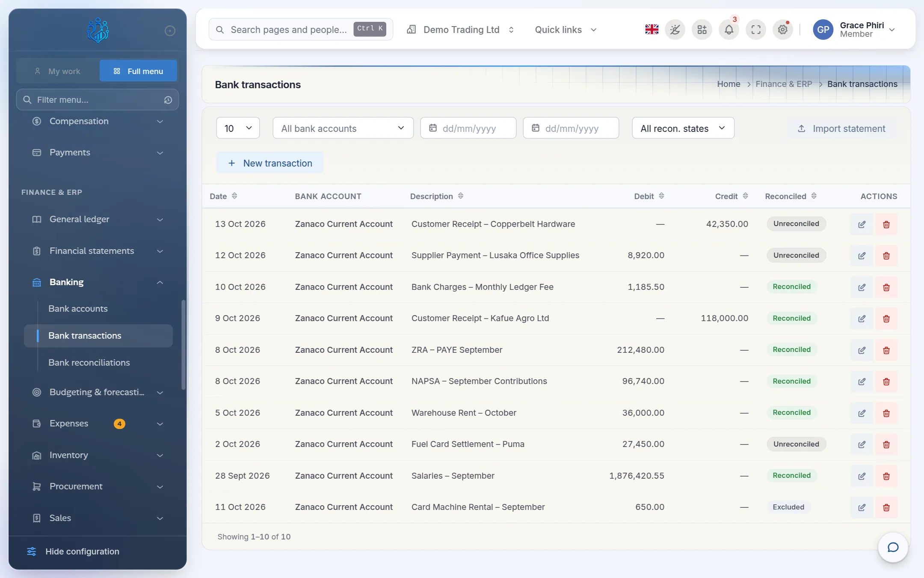Expand the Sales menu
Image resolution: width=924 pixels, height=578 pixels.
[98, 518]
